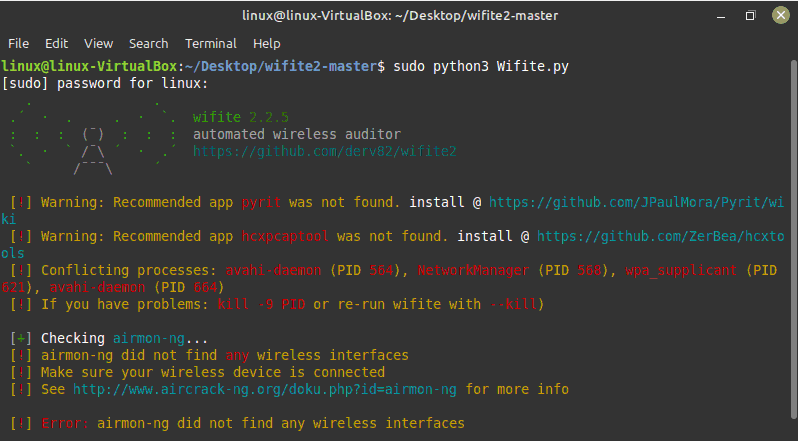
Task: Open the Search menu
Action: tap(148, 44)
